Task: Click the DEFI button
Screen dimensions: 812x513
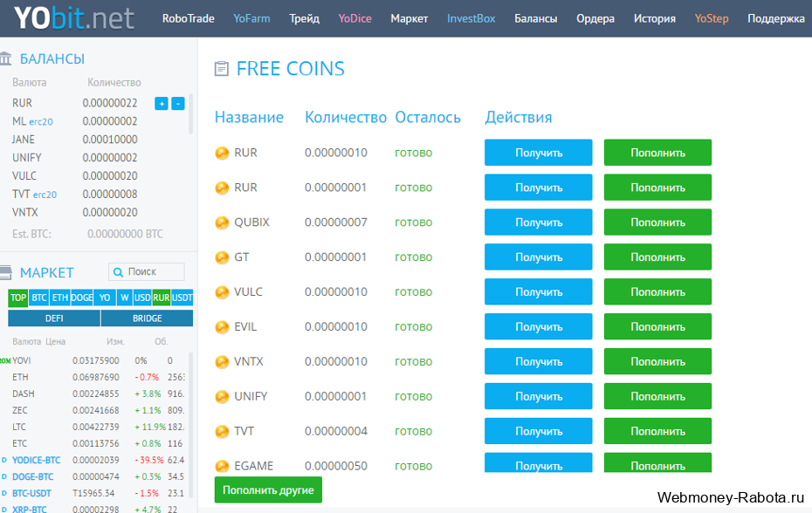Action: coord(54,318)
